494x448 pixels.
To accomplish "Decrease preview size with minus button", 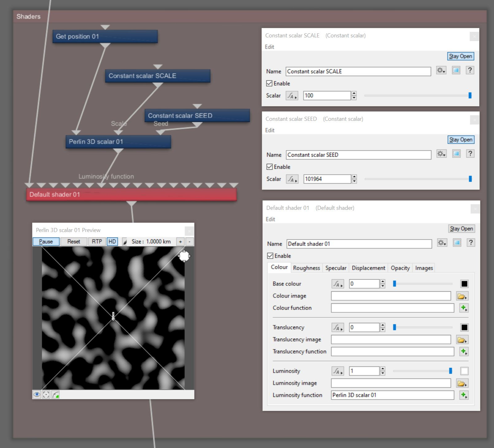I will coord(189,242).
